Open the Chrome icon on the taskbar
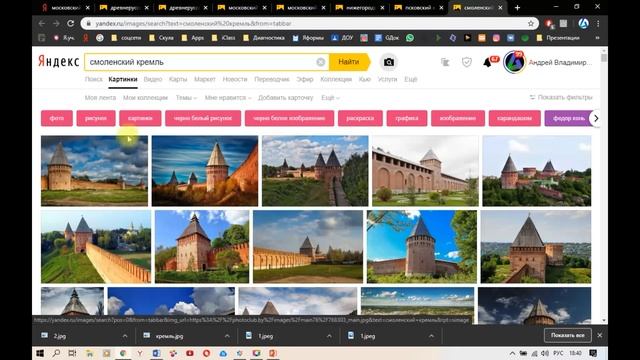The width and height of the screenshot is (640, 360). coord(123,353)
